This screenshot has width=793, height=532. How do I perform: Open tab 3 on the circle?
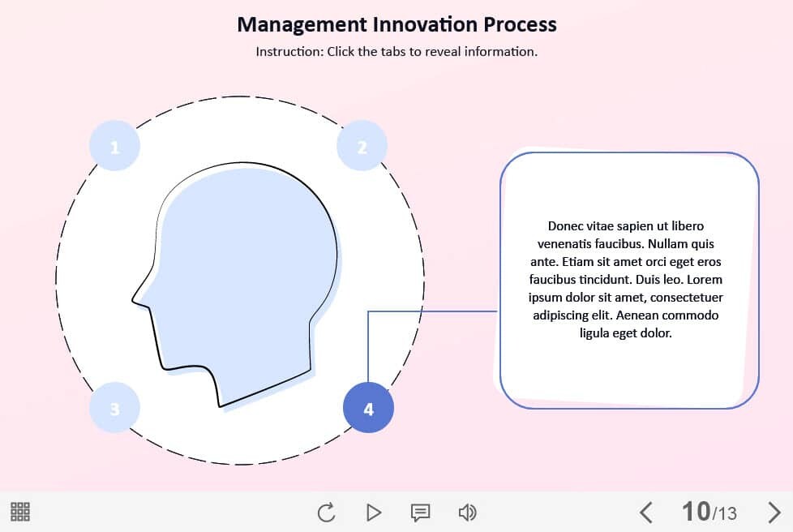coord(114,409)
